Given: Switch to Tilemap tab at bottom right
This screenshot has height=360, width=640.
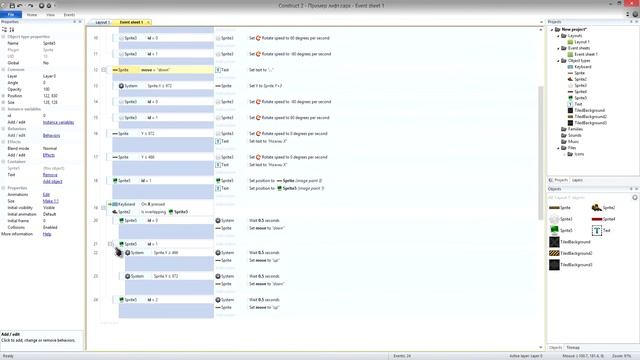Looking at the screenshot, I should coord(573,348).
